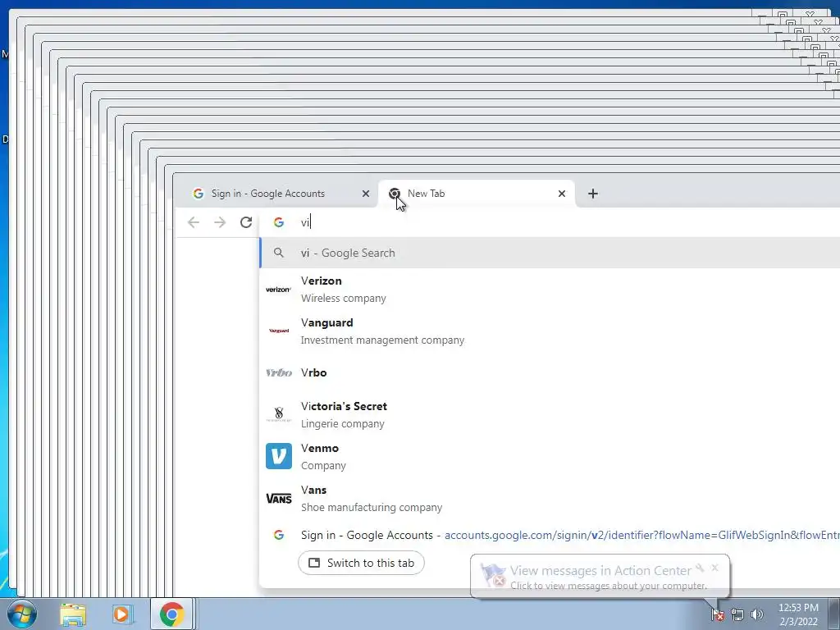
Task: Choose the Victoria's Secret suggestion
Action: click(550, 414)
